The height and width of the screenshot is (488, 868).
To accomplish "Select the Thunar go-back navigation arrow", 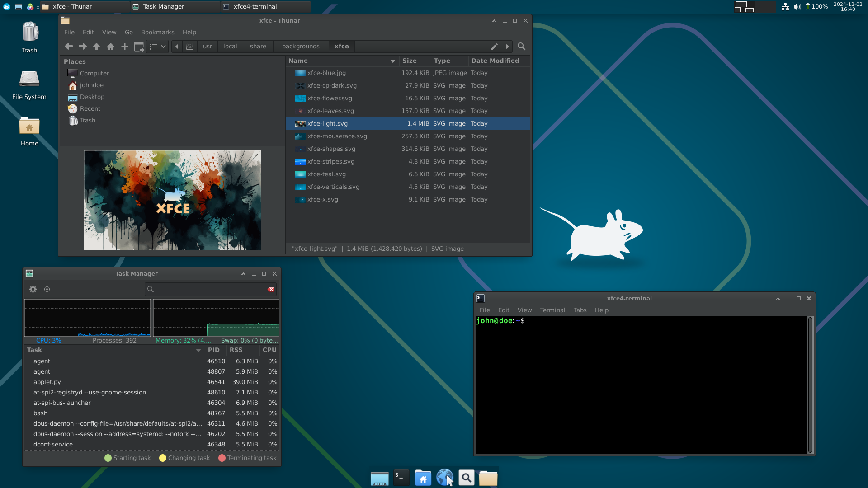I will [x=69, y=46].
